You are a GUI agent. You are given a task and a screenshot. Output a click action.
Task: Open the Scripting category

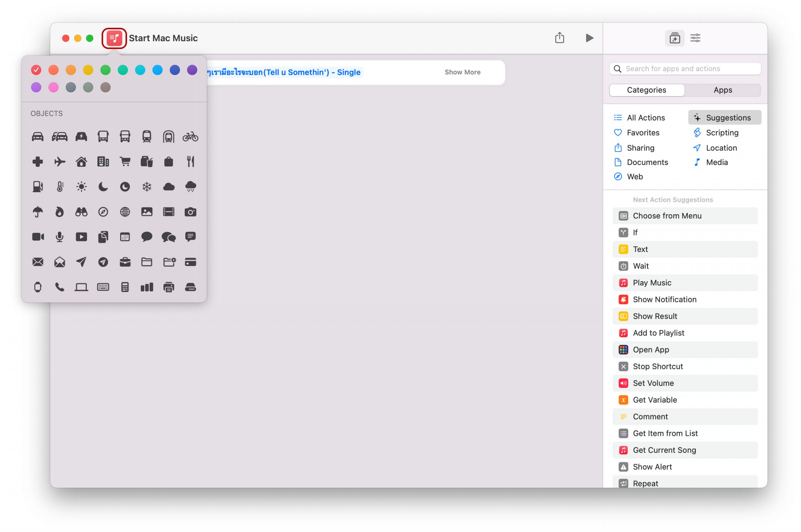pos(722,133)
